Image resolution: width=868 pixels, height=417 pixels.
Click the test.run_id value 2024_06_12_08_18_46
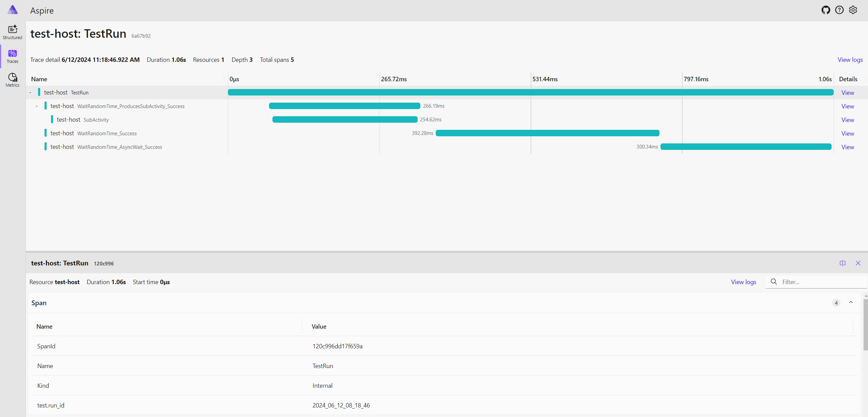click(x=341, y=405)
